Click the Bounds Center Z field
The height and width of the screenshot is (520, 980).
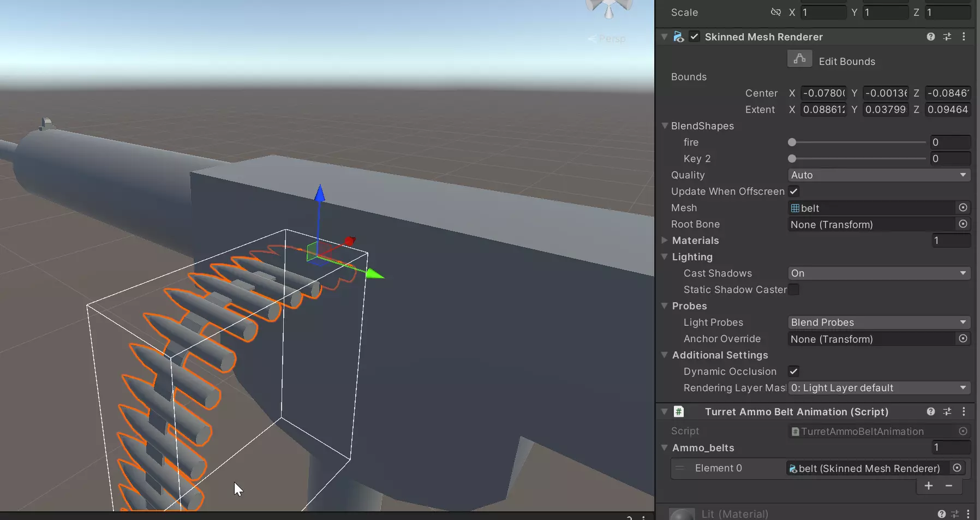point(948,93)
